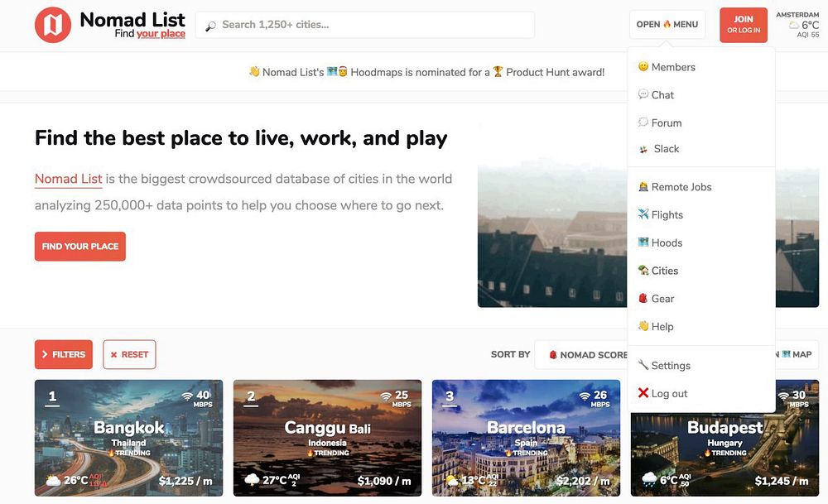Click the waving hand icon in banner

[x=254, y=72]
